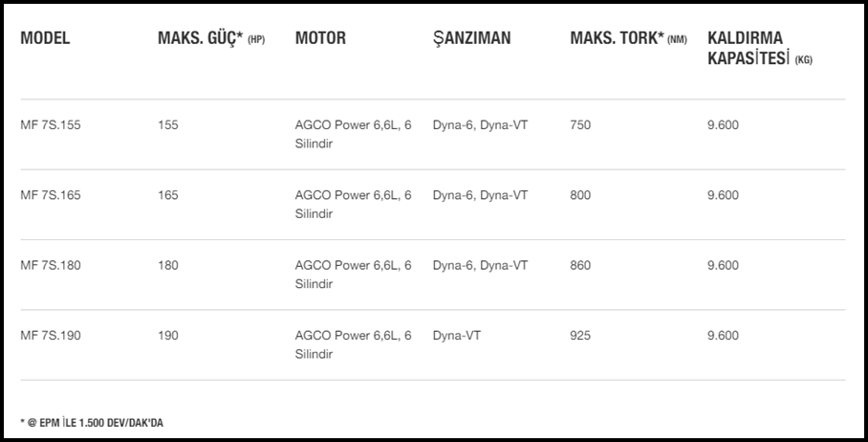This screenshot has width=868, height=442.
Task: Click the transmission cell of MF 7S.165
Action: click(480, 195)
